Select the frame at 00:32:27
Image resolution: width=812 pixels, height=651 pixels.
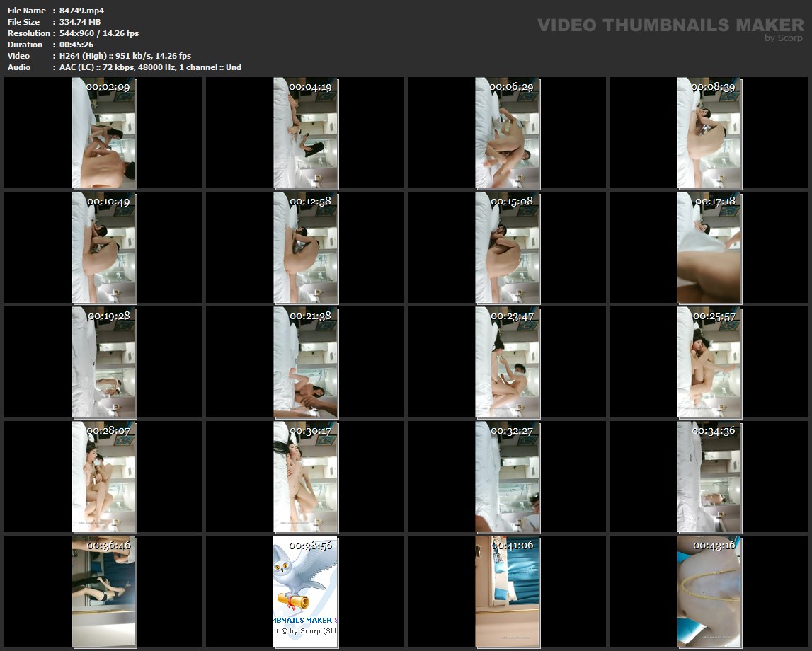(x=507, y=477)
